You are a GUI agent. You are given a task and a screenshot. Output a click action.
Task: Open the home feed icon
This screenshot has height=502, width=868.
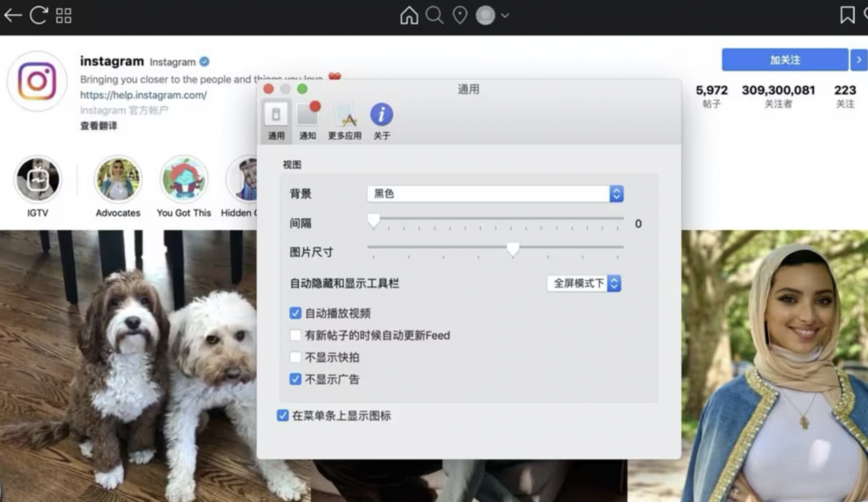pyautogui.click(x=409, y=16)
